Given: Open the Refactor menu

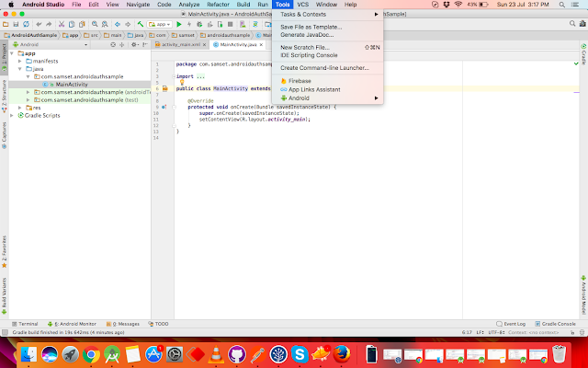Looking at the screenshot, I should 218,5.
